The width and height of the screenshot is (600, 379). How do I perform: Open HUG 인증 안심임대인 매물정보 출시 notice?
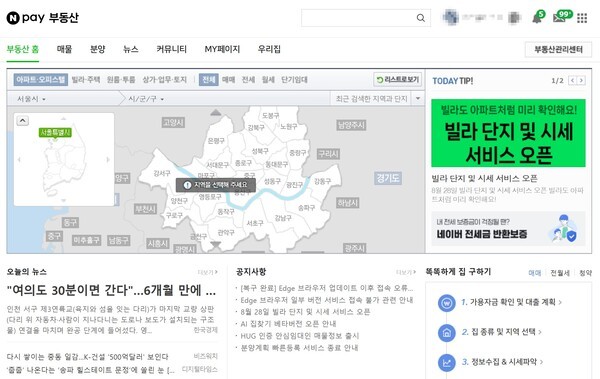[300, 336]
